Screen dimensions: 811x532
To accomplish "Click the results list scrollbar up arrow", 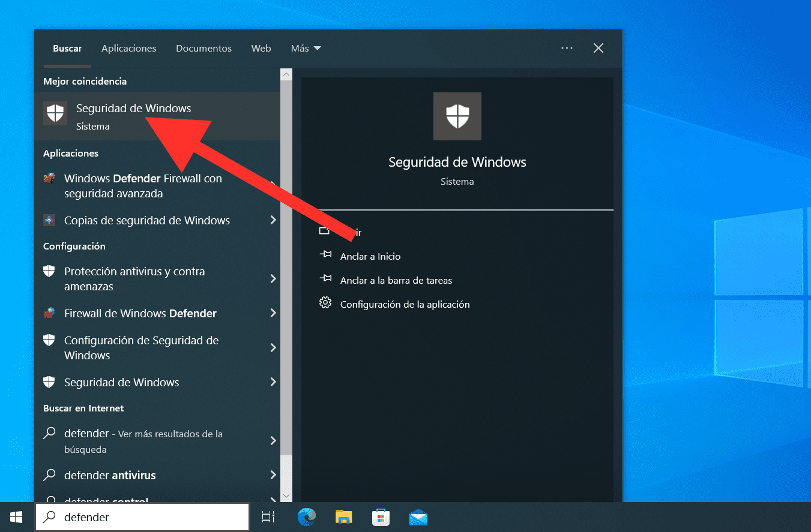I will pos(286,75).
